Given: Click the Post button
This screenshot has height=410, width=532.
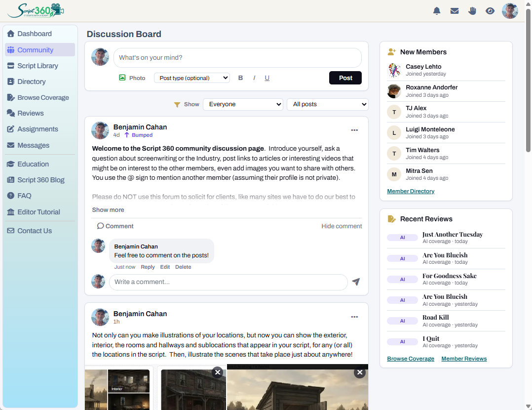Looking at the screenshot, I should tap(345, 78).
